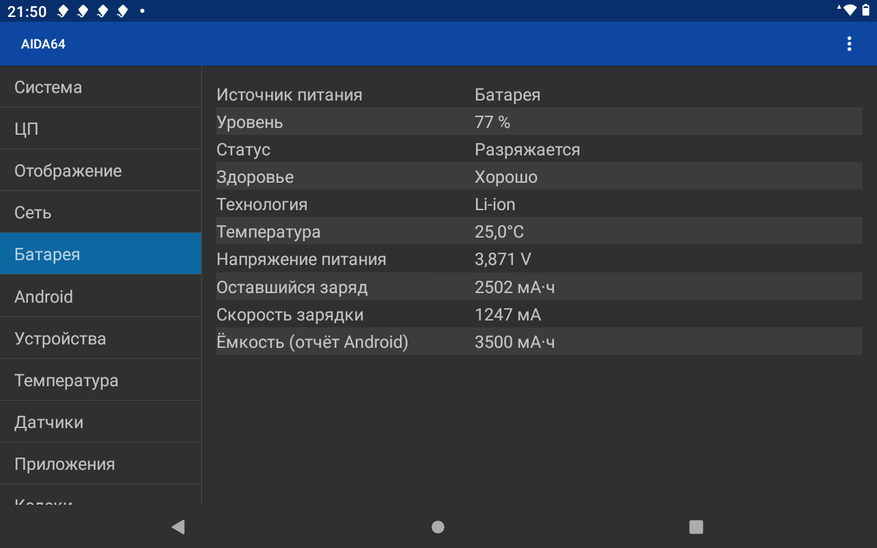Image resolution: width=877 pixels, height=548 pixels.
Task: Open the Температура section in sidebar
Action: pos(101,380)
